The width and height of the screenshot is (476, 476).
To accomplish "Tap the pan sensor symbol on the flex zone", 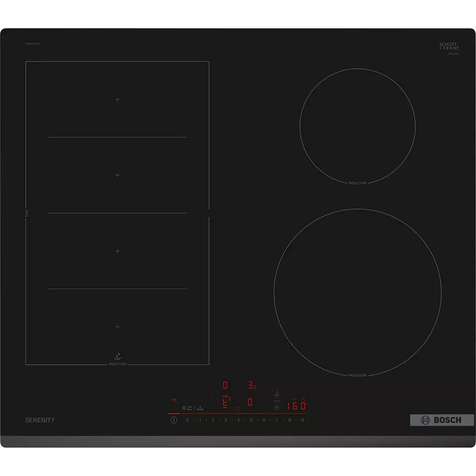I will click(x=118, y=357).
